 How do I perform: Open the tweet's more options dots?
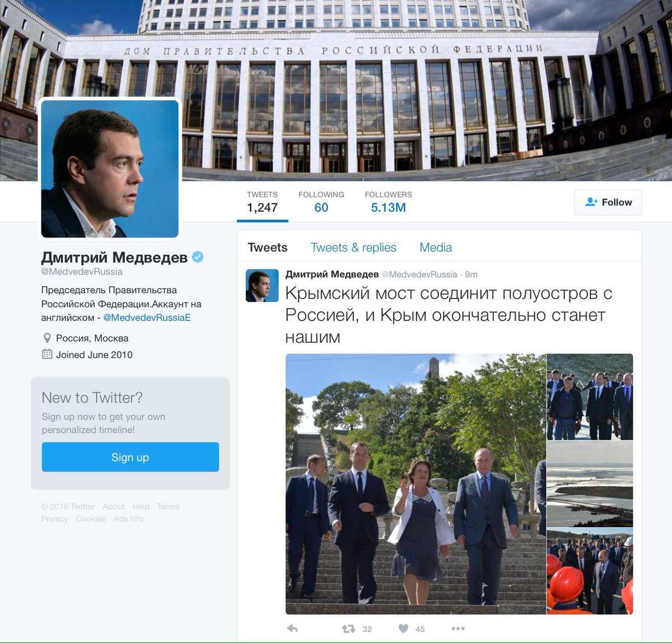tap(458, 628)
